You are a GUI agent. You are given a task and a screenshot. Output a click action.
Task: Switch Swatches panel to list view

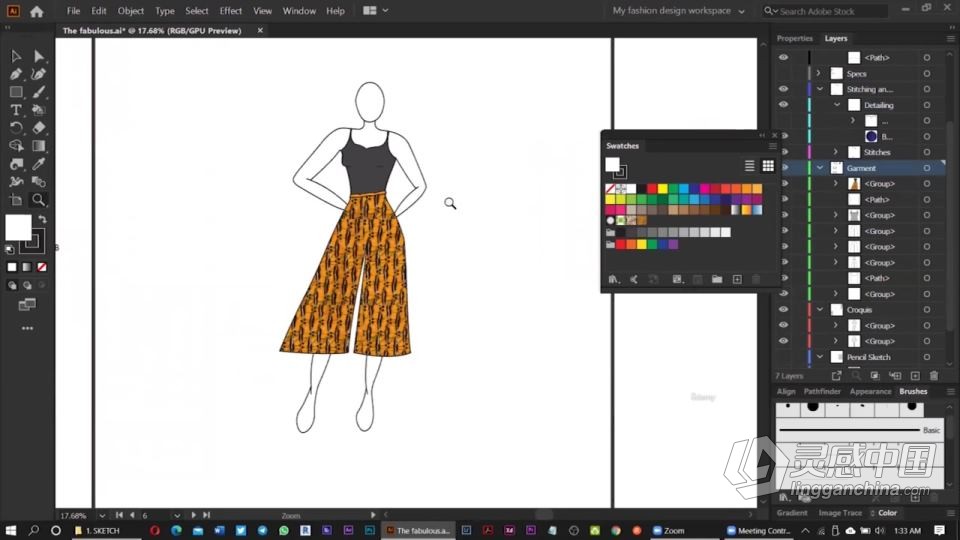(x=749, y=166)
